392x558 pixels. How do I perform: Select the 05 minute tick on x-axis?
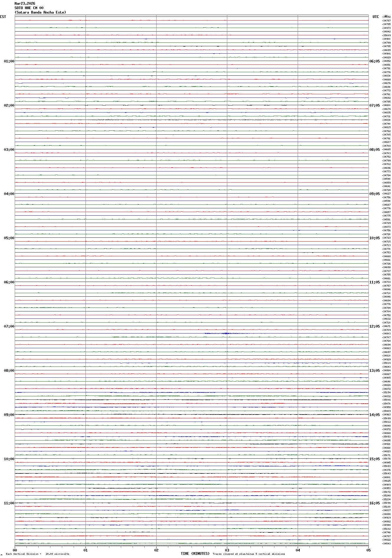tap(368, 550)
